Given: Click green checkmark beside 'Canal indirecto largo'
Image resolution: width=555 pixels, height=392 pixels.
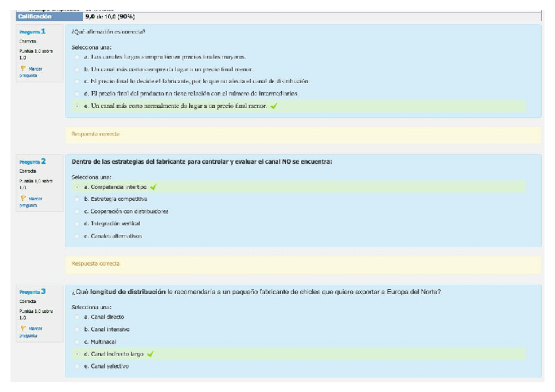Looking at the screenshot, I should (151, 354).
